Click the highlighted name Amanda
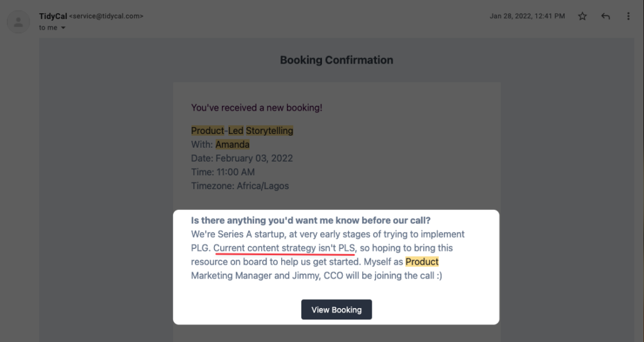This screenshot has height=342, width=644. click(233, 145)
